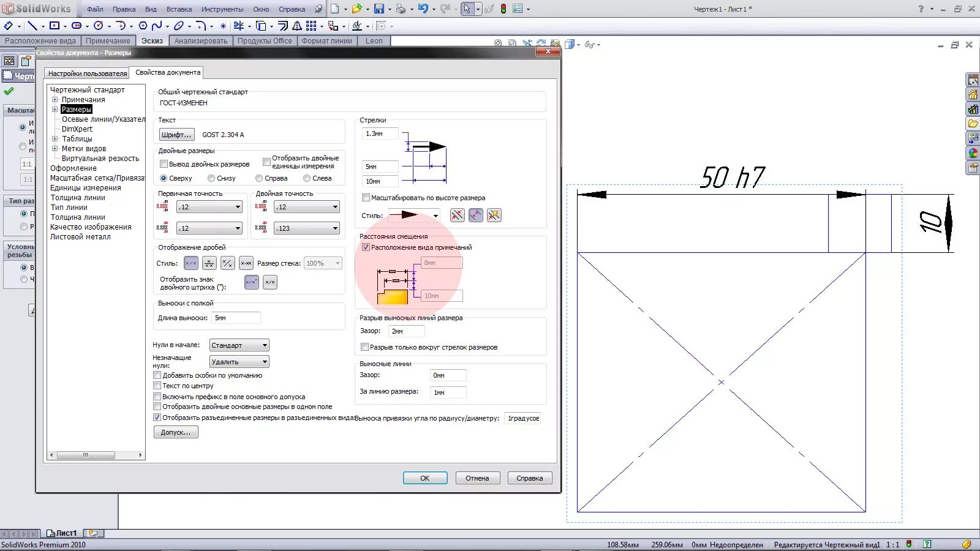Open the Вставка menu
This screenshot has height=551, width=980.
(179, 9)
